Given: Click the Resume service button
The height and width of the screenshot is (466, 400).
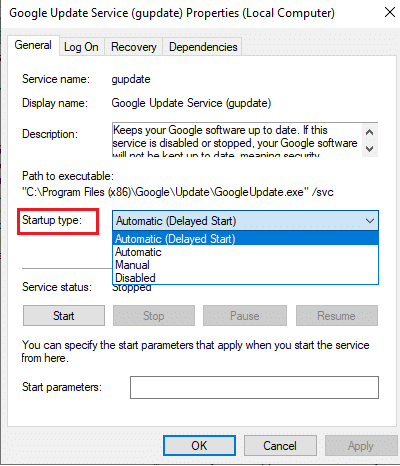Looking at the screenshot, I should point(337,316).
